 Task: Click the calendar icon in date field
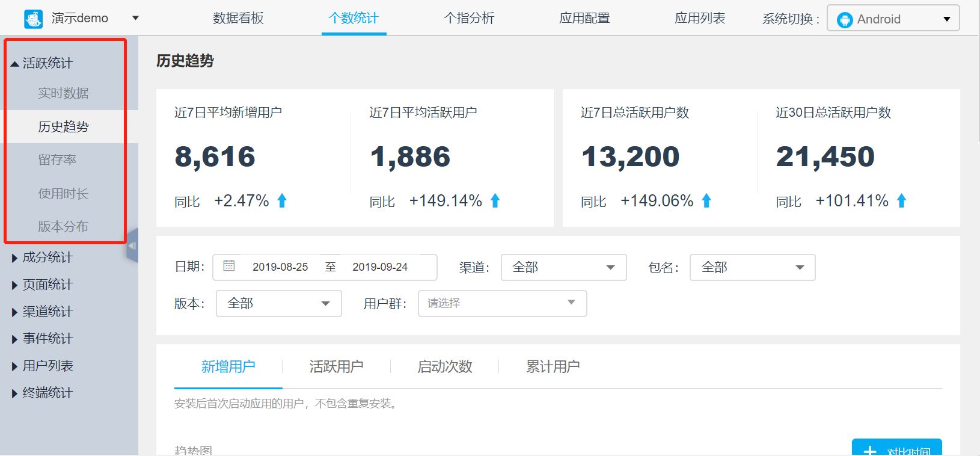(229, 266)
